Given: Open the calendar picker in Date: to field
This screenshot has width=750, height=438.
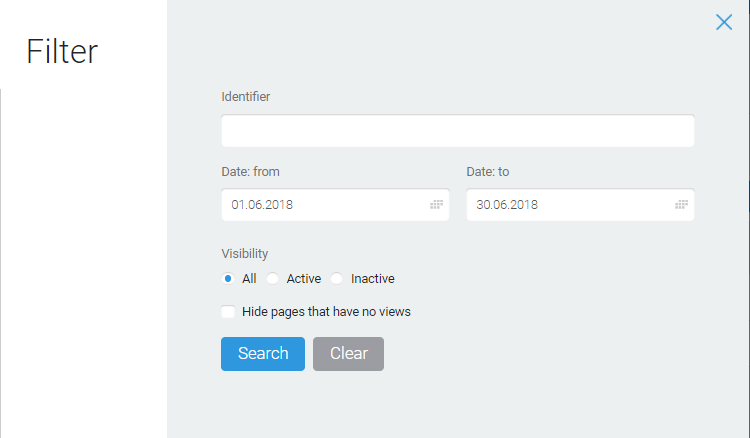Looking at the screenshot, I should click(681, 205).
